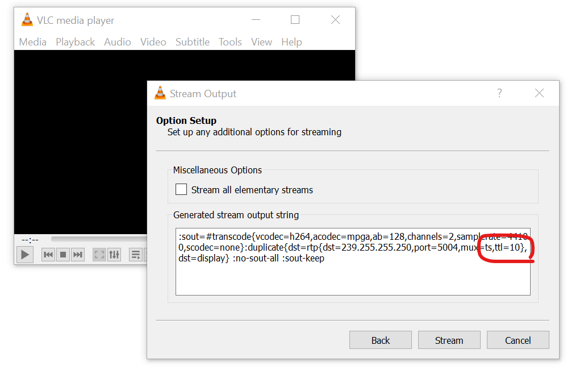Click the Play button in VLC
The height and width of the screenshot is (391, 588).
[x=25, y=255]
